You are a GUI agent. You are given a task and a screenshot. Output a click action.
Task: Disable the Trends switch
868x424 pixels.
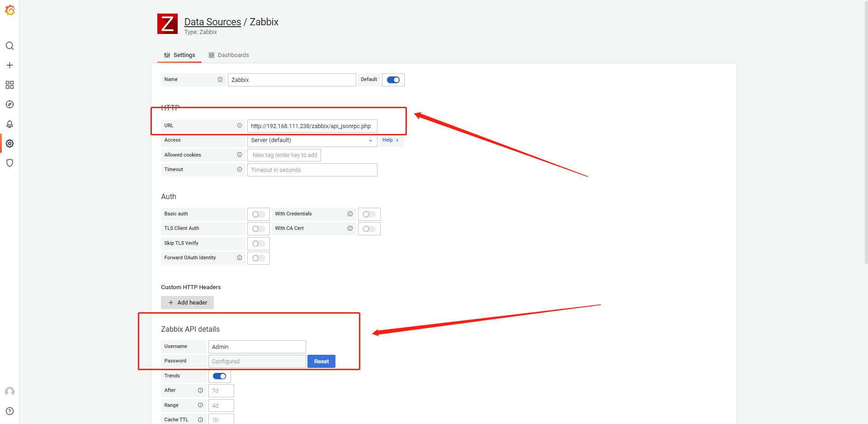pyautogui.click(x=220, y=376)
